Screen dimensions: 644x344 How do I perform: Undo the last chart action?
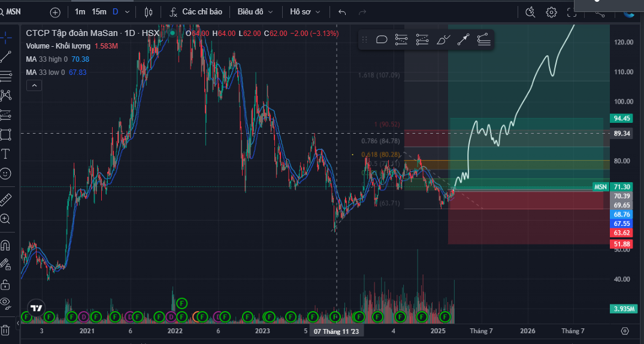(x=342, y=13)
